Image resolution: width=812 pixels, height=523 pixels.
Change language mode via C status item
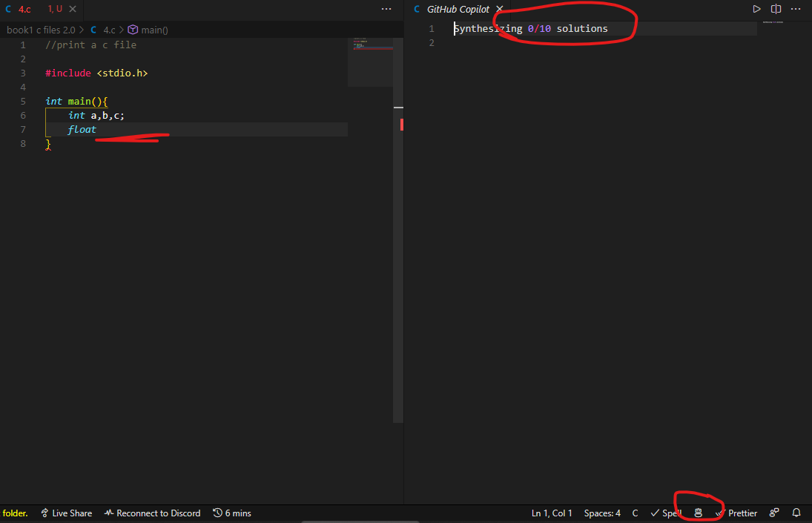635,513
